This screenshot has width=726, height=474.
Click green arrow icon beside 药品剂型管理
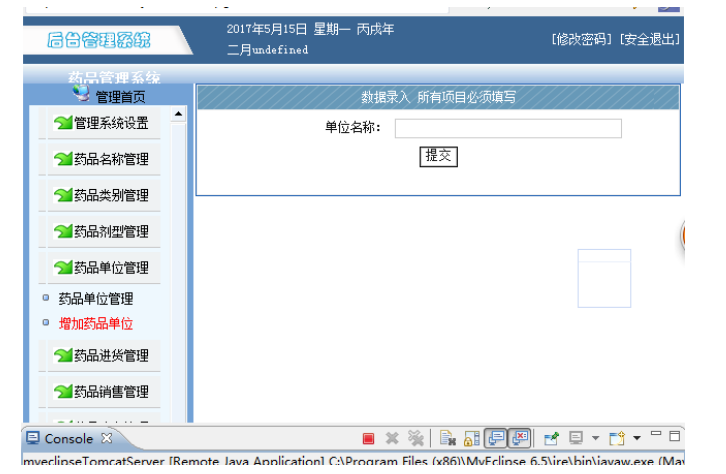63,231
